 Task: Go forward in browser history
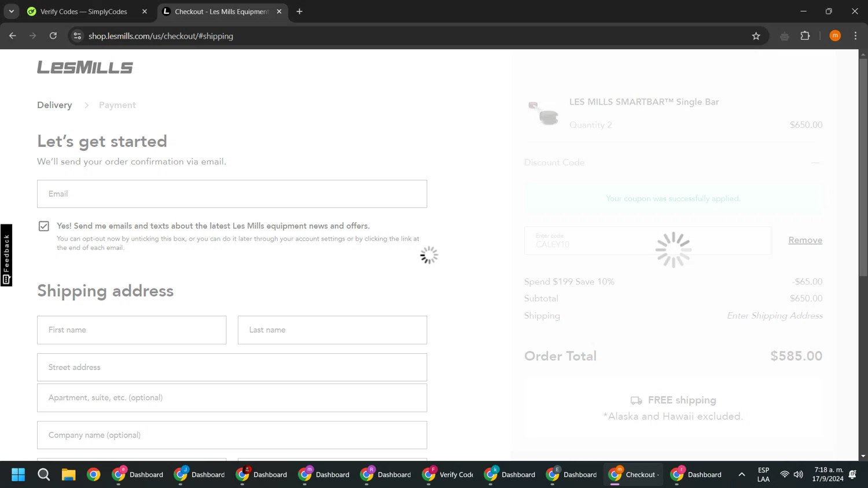point(33,36)
